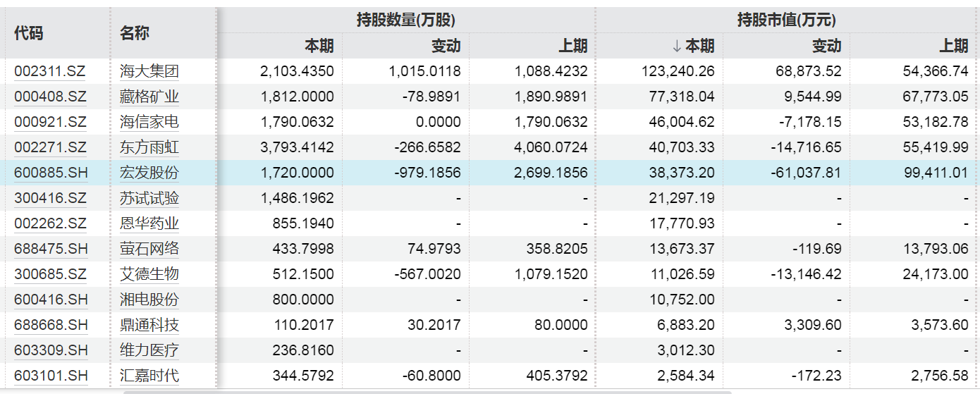Select the cell 68,873.52
The width and height of the screenshot is (980, 394).
[x=809, y=71]
